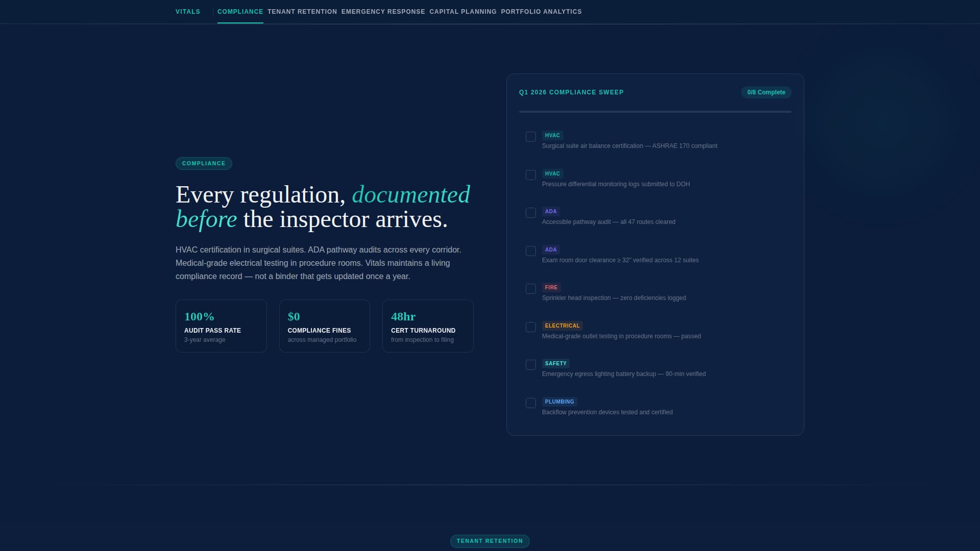Click ADA tag on accessible pathway item

[551, 212]
